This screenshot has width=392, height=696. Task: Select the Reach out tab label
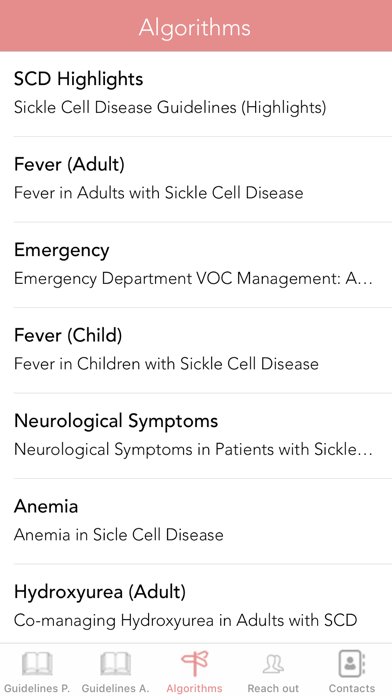[x=273, y=688]
